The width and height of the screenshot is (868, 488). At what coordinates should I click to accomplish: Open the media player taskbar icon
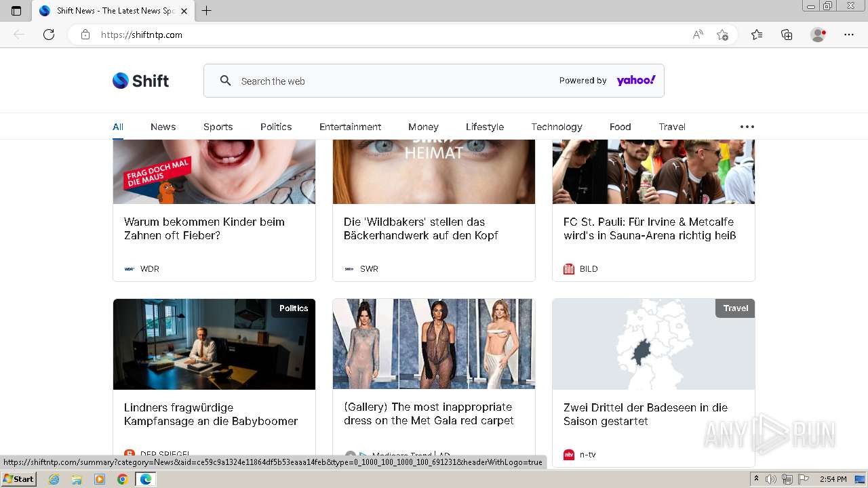[x=100, y=479]
